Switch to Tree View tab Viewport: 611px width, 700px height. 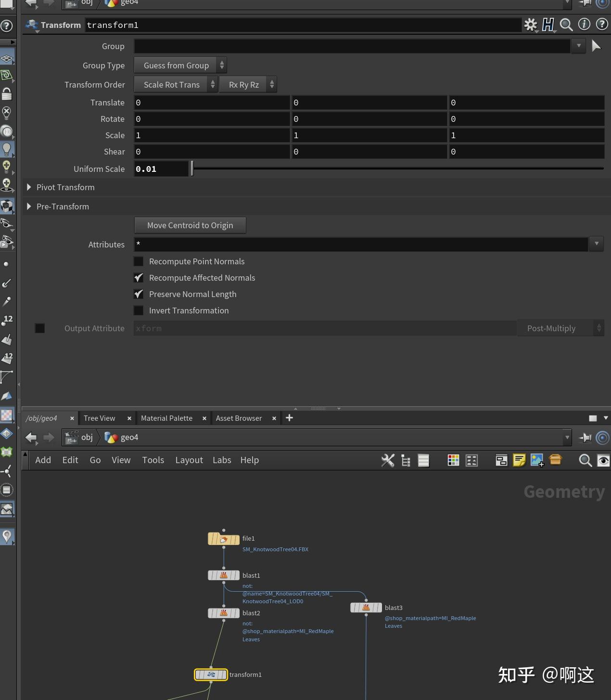tap(100, 418)
